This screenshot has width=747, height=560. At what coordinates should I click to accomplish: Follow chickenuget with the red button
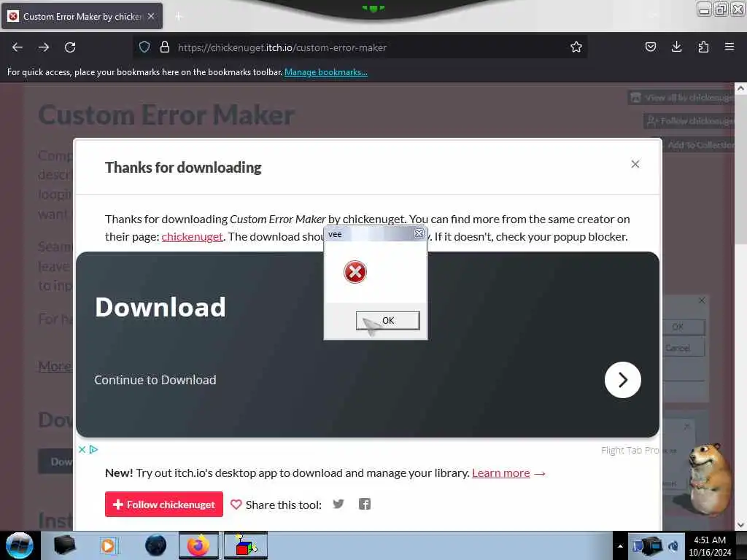coord(164,505)
